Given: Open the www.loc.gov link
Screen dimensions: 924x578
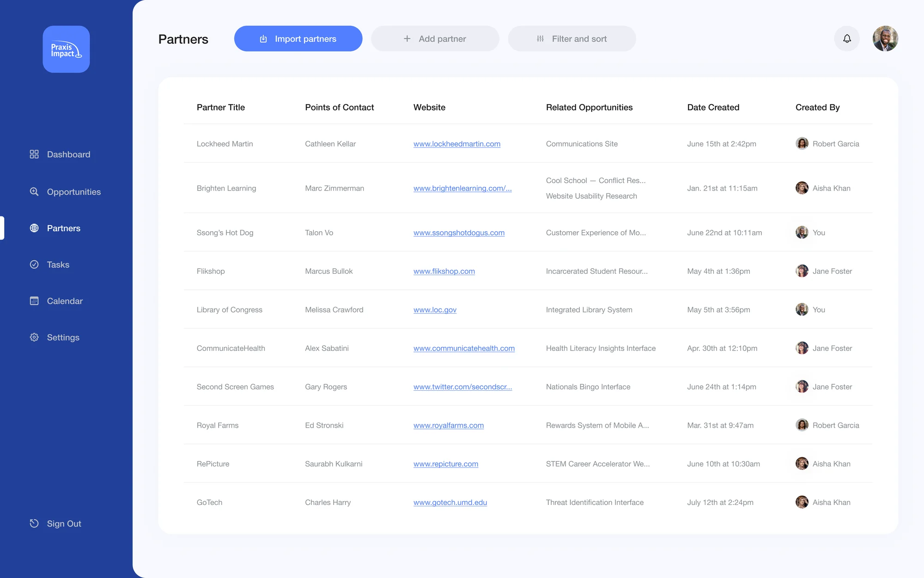Looking at the screenshot, I should point(435,310).
